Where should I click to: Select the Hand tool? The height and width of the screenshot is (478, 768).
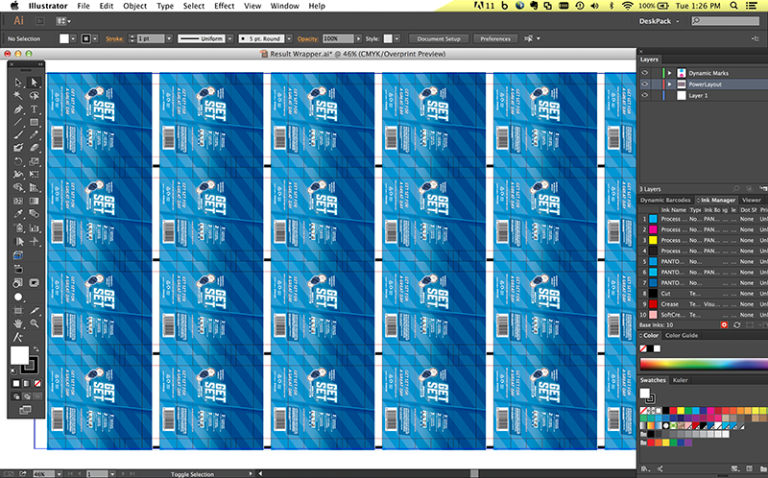pos(18,323)
